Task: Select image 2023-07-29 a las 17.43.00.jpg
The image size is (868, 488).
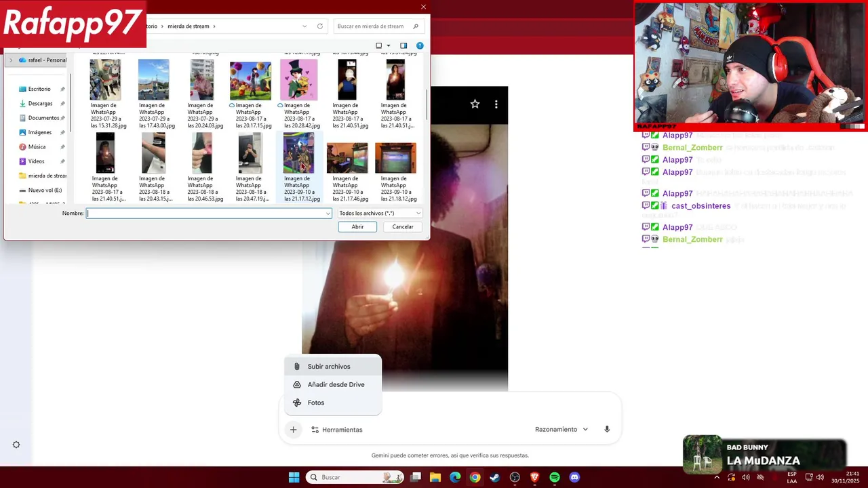Action: tap(153, 94)
